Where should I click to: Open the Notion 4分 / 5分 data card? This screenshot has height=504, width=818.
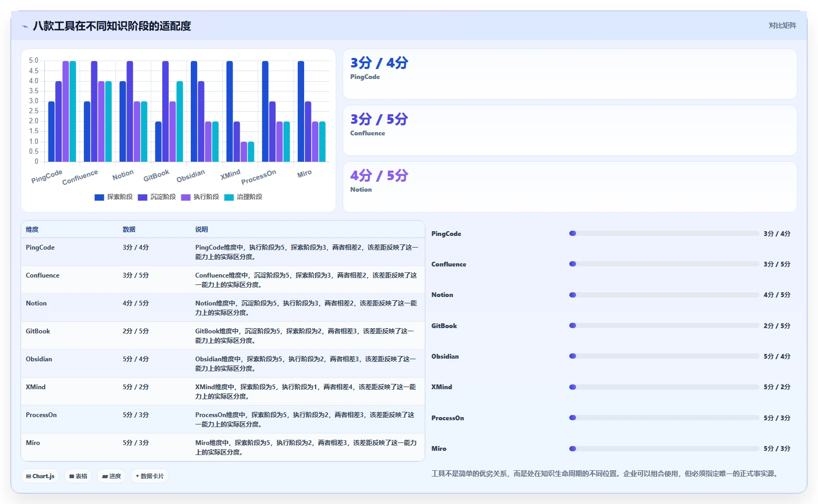(x=570, y=187)
